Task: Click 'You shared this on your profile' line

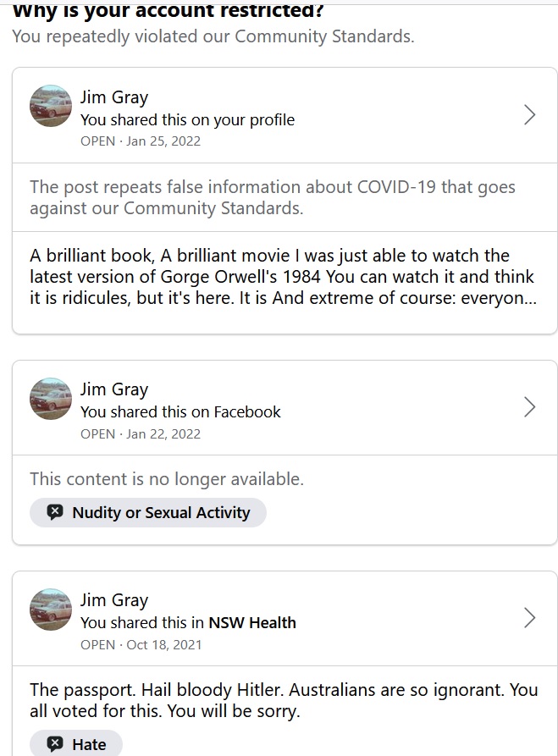Action: click(x=187, y=119)
